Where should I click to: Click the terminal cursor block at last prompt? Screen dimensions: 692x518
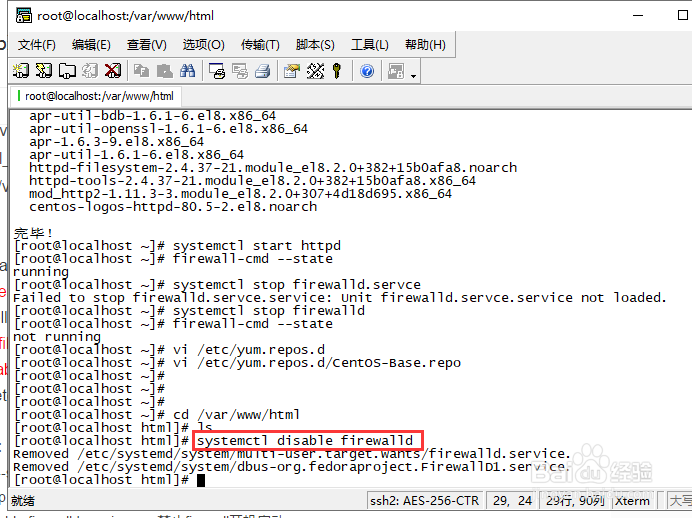point(201,480)
